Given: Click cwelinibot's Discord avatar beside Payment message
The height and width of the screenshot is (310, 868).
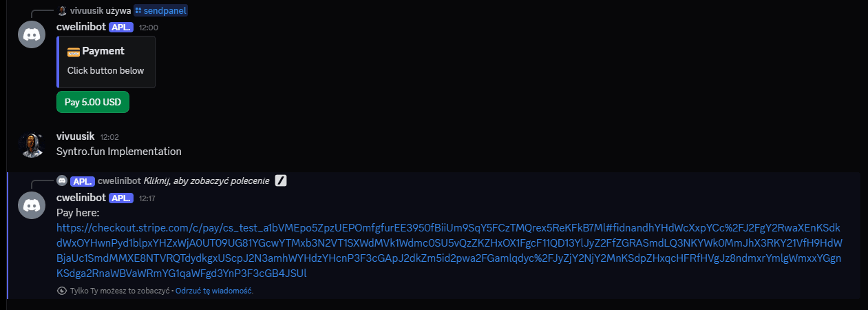Looking at the screenshot, I should [x=31, y=34].
